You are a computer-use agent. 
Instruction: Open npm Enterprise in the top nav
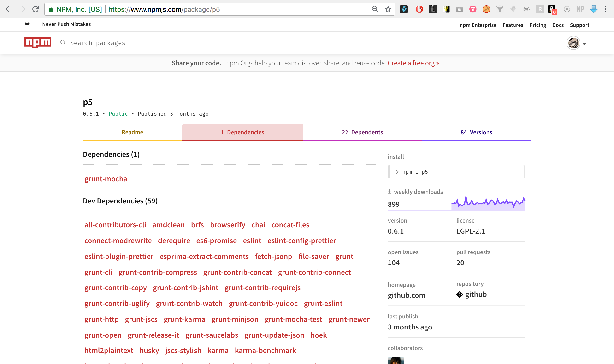(x=478, y=25)
